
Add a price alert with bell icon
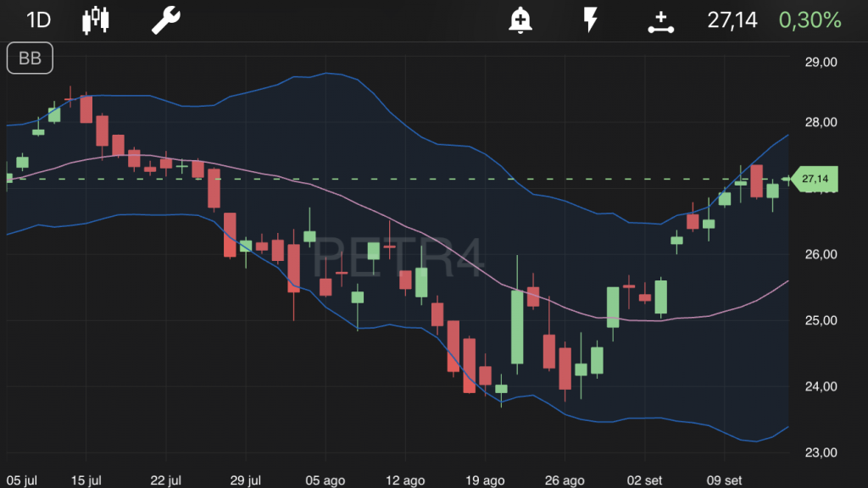[520, 20]
